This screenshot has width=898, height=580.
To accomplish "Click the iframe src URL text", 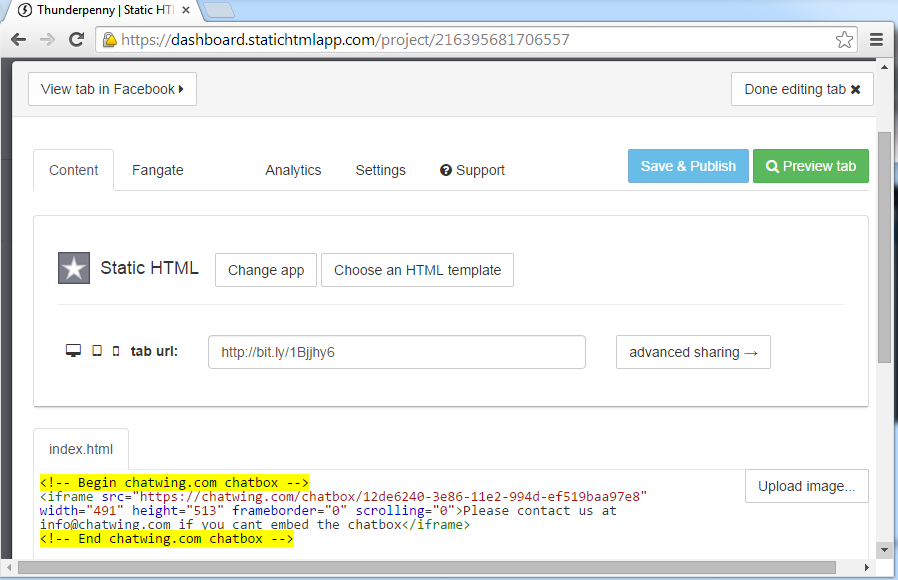I will point(393,496).
